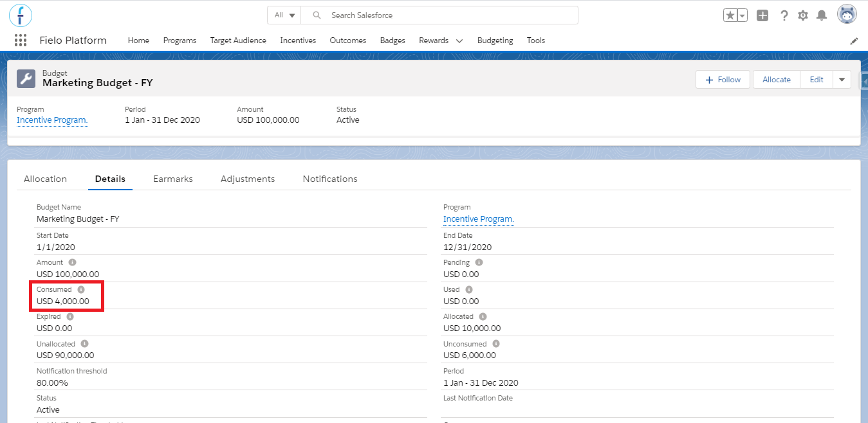This screenshot has height=423, width=868.
Task: Open the Outcomes nav item
Action: [x=348, y=40]
